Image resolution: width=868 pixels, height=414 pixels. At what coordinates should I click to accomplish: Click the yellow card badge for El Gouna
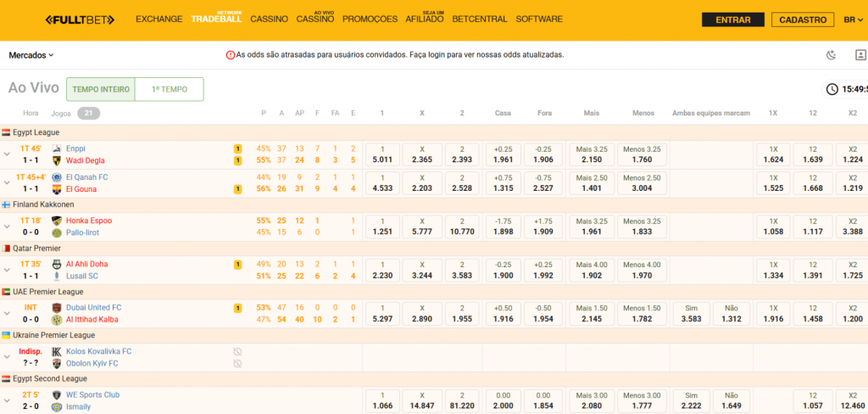[x=238, y=189]
